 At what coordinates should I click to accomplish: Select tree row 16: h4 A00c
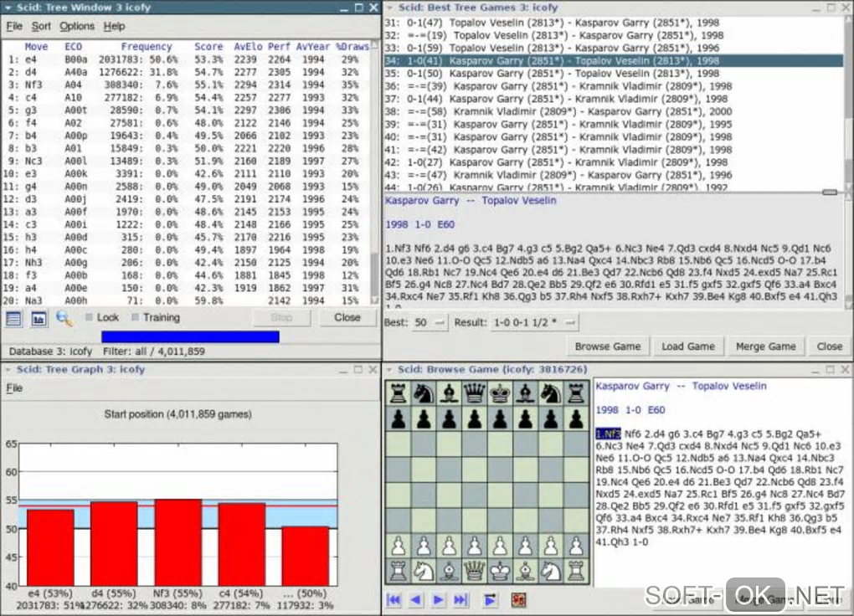185,250
